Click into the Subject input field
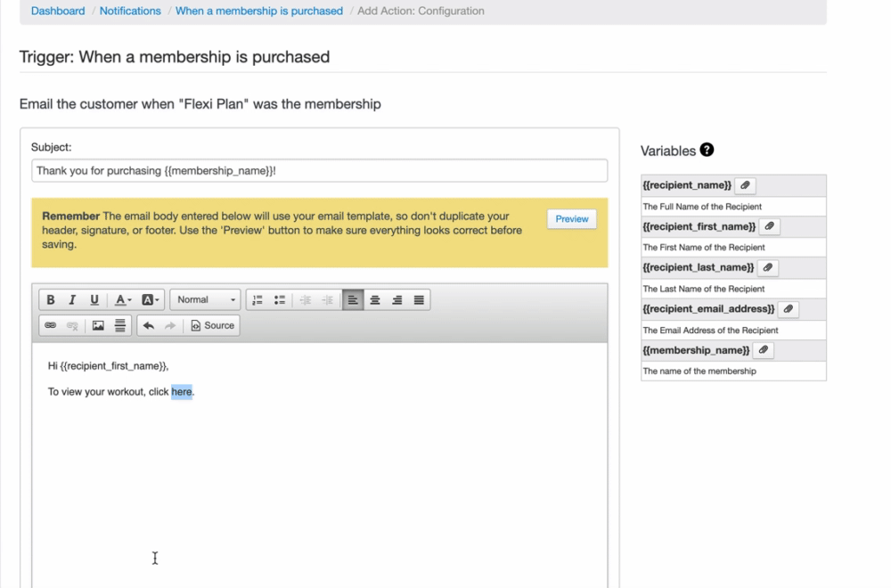The image size is (891, 588). 319,170
